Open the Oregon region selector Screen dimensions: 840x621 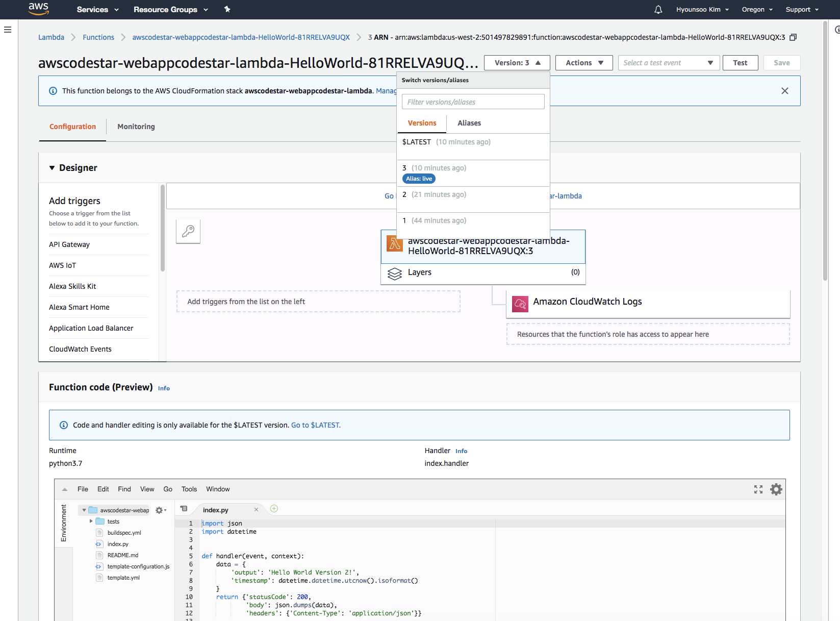pos(757,9)
